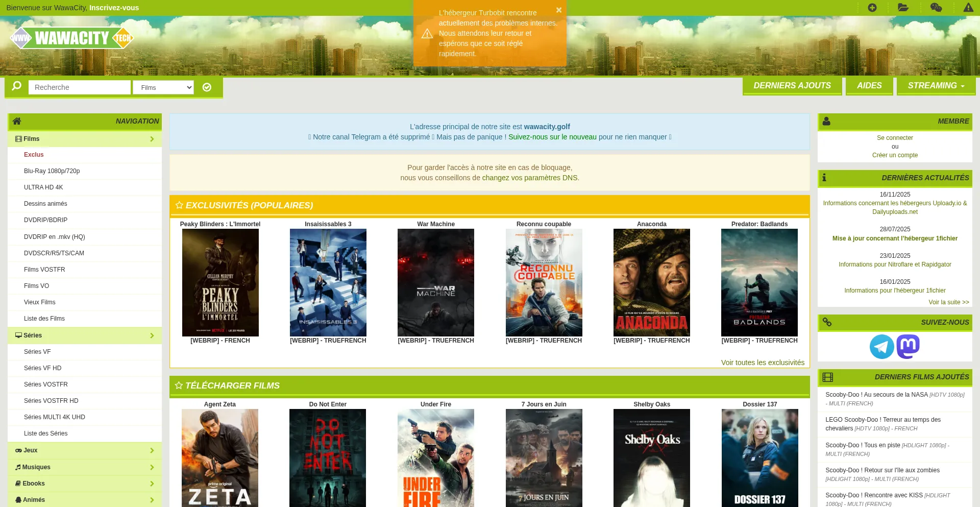Open LEGO Scooby-Doo Terreur au temps des chevaliers

pos(895,424)
